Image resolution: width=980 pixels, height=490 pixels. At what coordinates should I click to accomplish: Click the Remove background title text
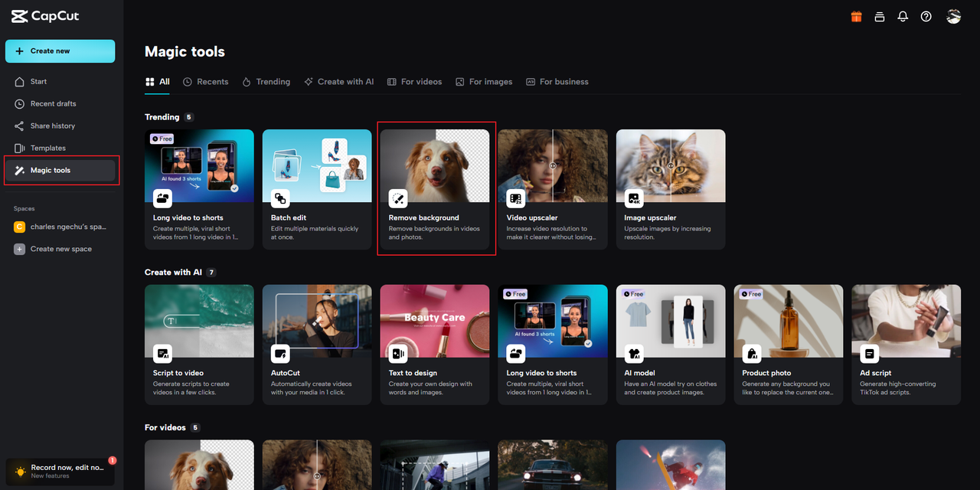click(424, 218)
